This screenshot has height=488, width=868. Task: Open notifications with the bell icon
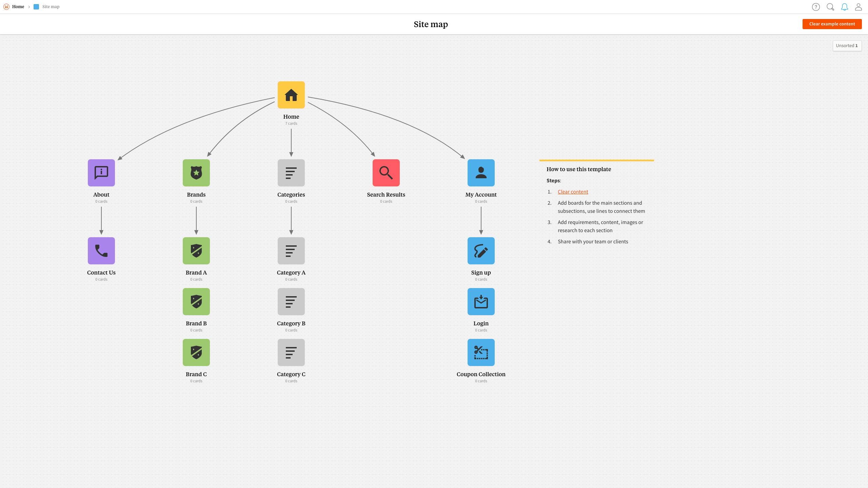[x=844, y=7]
